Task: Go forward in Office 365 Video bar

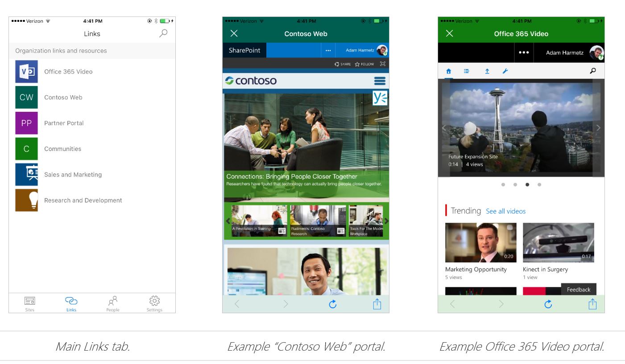Action: [501, 304]
